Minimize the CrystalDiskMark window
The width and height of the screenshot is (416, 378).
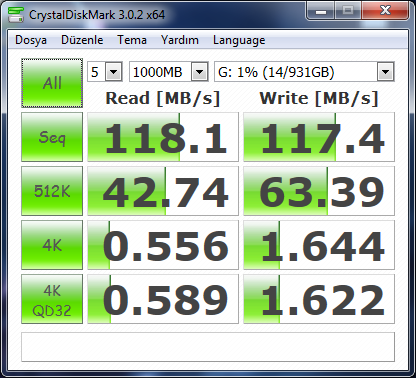point(321,12)
